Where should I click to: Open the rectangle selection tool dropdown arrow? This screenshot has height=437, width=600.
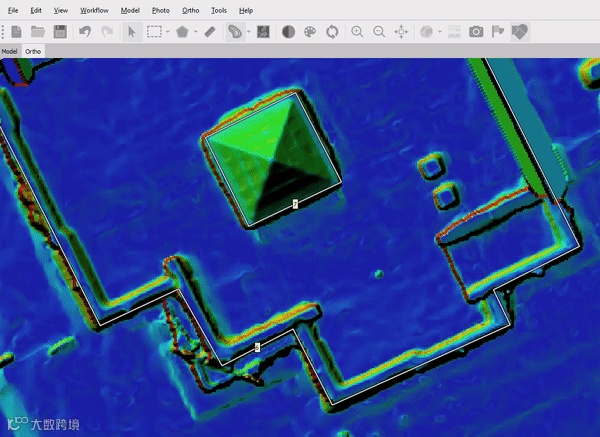[168, 32]
